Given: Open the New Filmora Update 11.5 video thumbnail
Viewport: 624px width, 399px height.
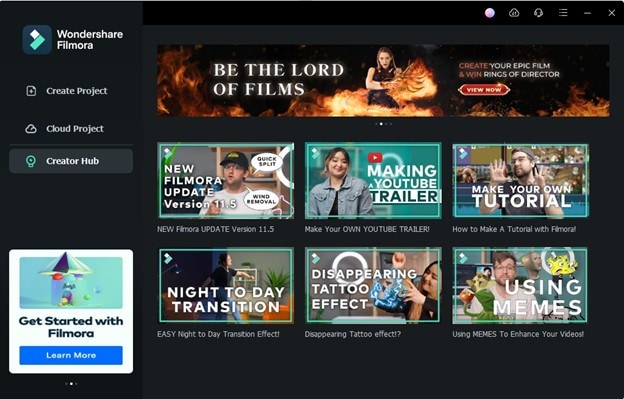Looking at the screenshot, I should coord(226,181).
